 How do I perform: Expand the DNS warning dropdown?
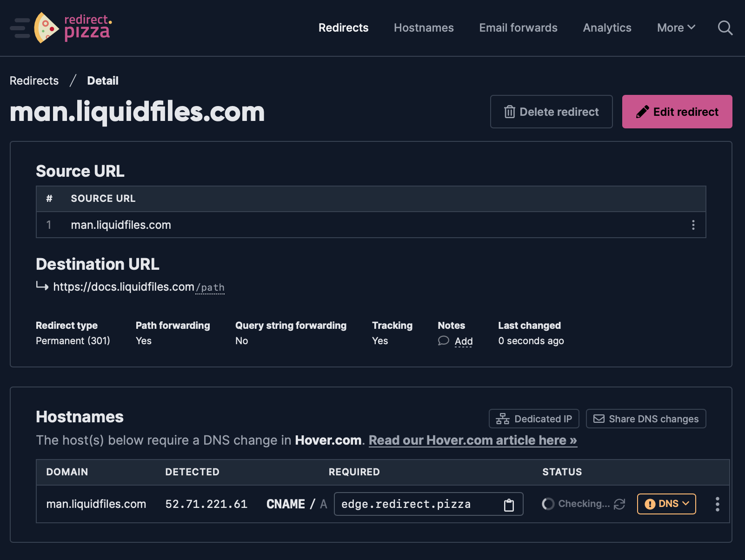click(x=666, y=504)
